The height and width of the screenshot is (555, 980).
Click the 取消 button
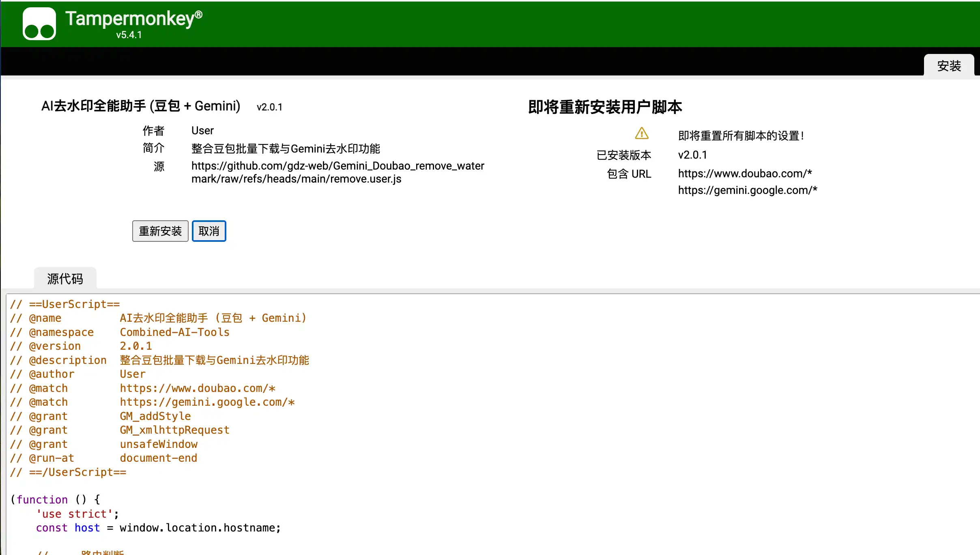tap(209, 231)
